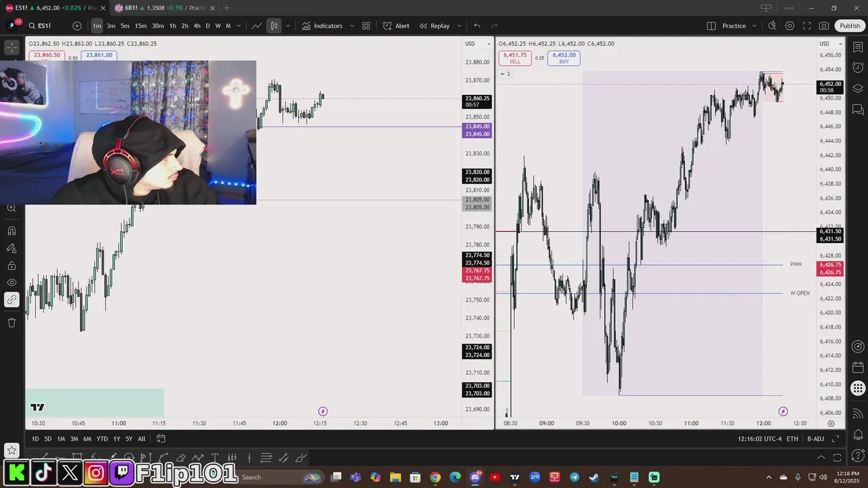Toggle stay in drawing mode pencil-lock icon

point(12,249)
